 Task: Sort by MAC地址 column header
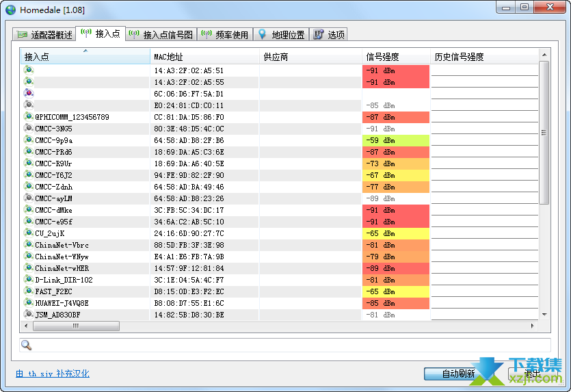(204, 57)
